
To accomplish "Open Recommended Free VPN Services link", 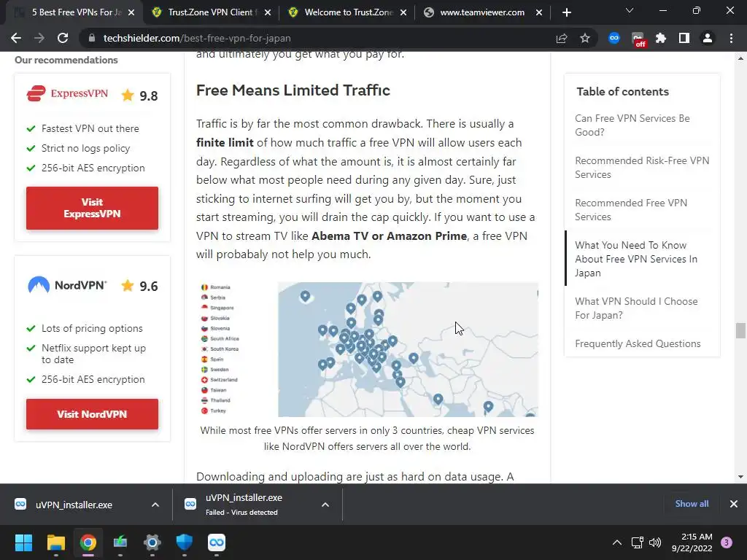I will pos(631,210).
